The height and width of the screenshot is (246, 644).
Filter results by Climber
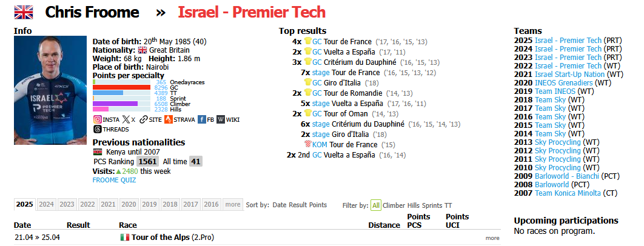(x=394, y=205)
